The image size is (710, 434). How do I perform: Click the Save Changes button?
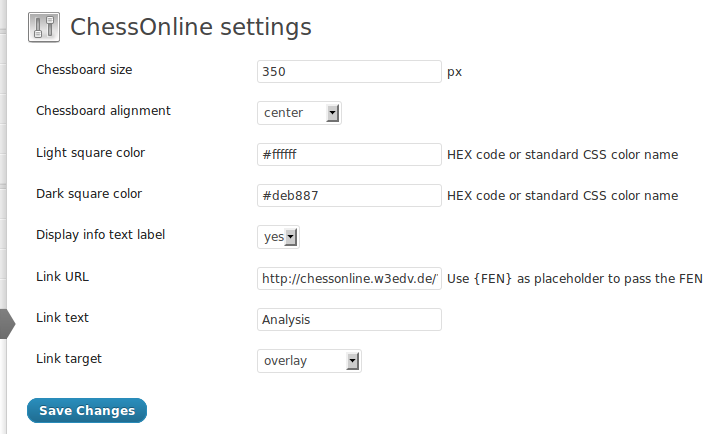(x=87, y=410)
